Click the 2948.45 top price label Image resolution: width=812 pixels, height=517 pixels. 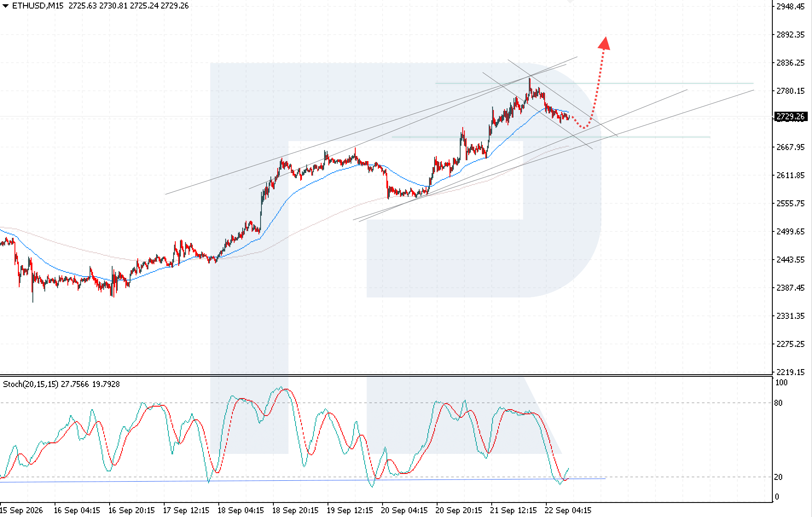click(x=790, y=6)
